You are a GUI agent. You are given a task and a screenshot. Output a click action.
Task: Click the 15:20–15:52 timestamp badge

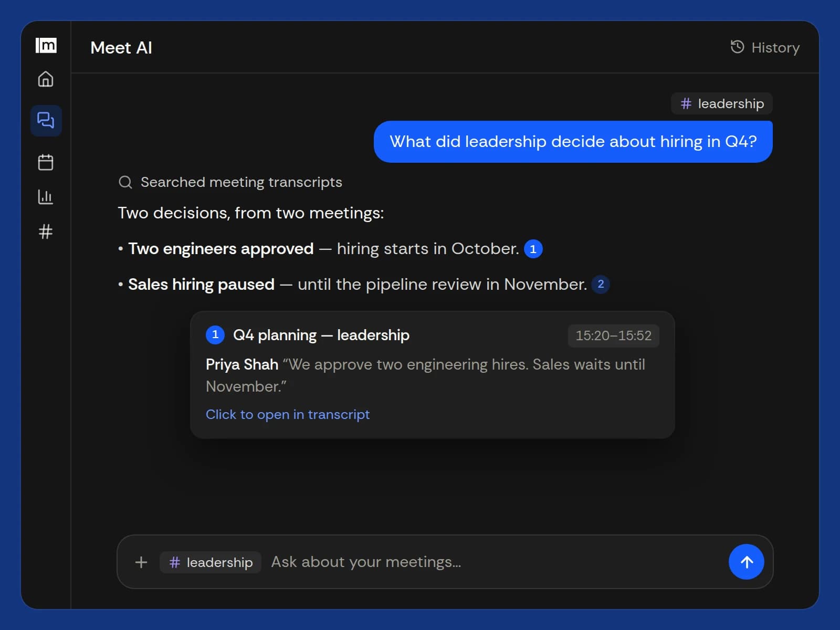point(613,335)
